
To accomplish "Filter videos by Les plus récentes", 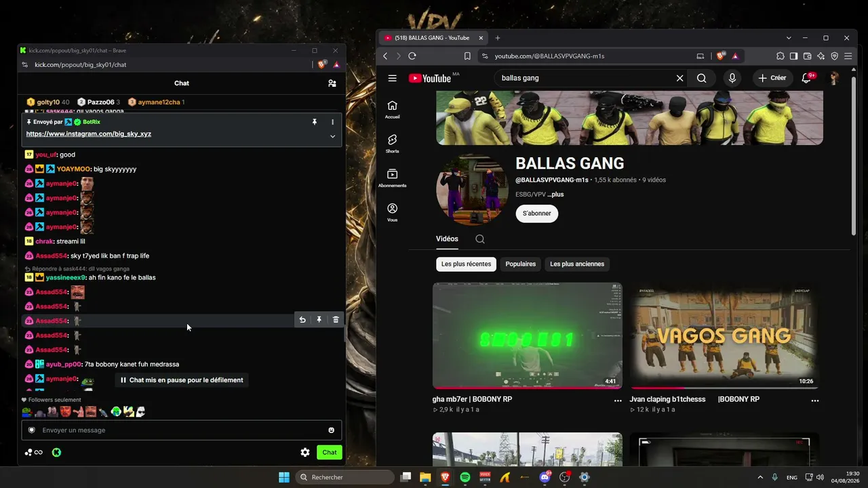I will coord(467,264).
